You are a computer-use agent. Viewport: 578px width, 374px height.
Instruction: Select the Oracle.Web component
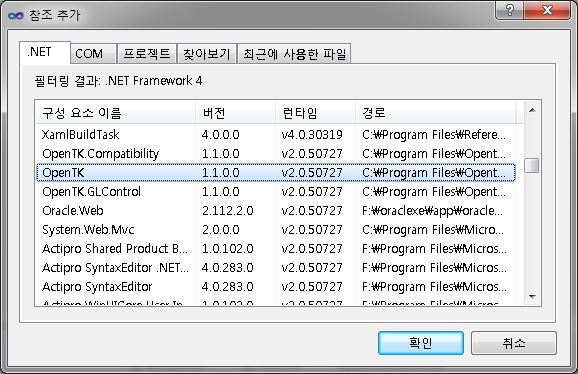[x=275, y=211]
